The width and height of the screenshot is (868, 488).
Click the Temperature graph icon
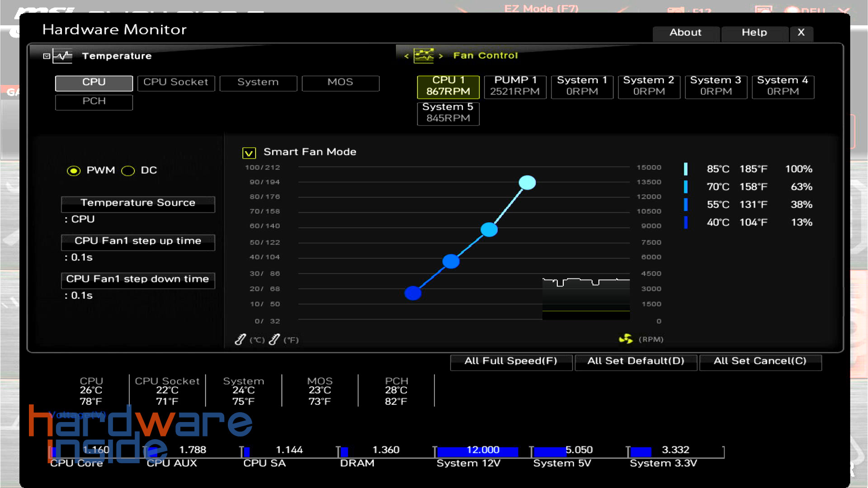[62, 56]
